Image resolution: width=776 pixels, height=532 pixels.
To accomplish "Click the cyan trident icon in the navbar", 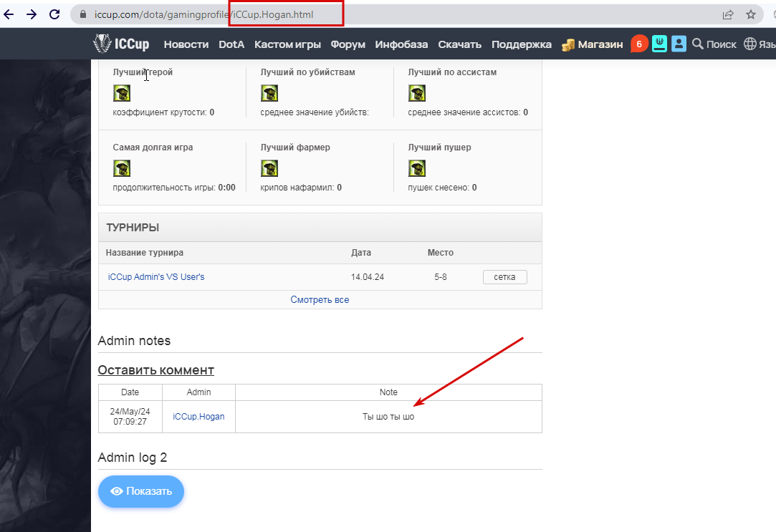I will click(x=659, y=44).
